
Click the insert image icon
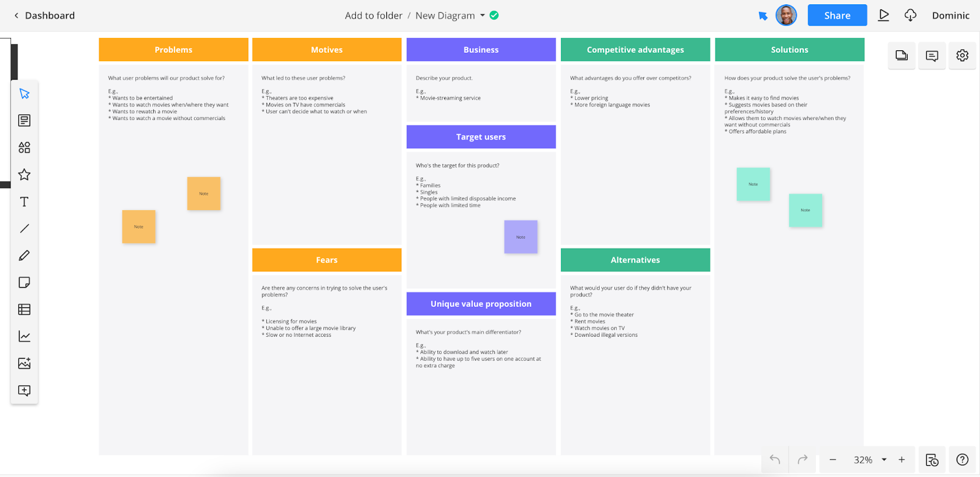[24, 363]
